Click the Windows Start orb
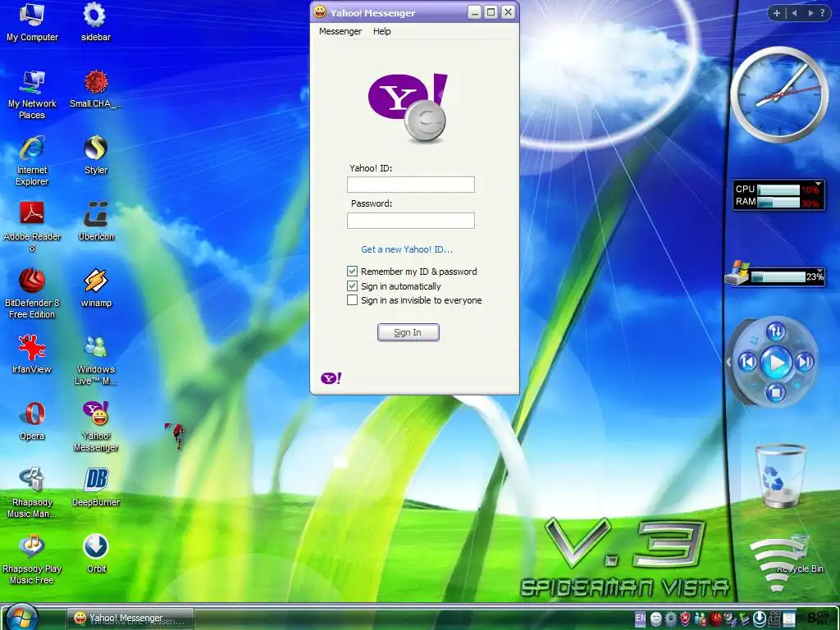 21,617
